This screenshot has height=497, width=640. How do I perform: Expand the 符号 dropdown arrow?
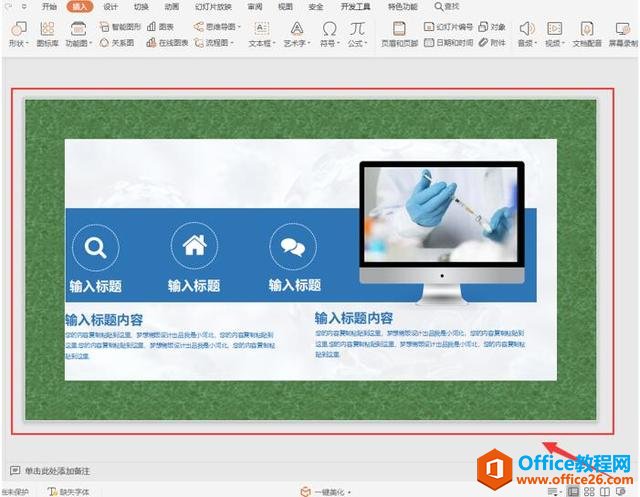(338, 44)
